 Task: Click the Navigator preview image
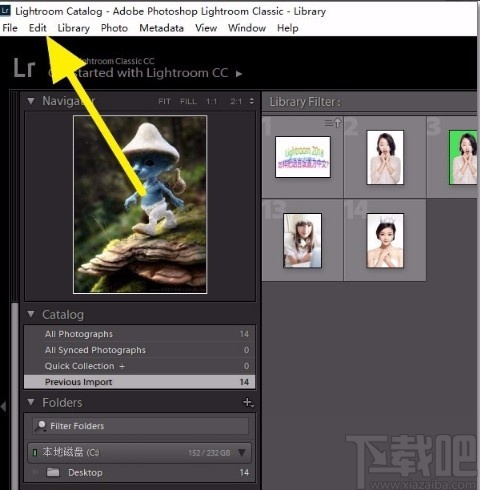[x=140, y=204]
